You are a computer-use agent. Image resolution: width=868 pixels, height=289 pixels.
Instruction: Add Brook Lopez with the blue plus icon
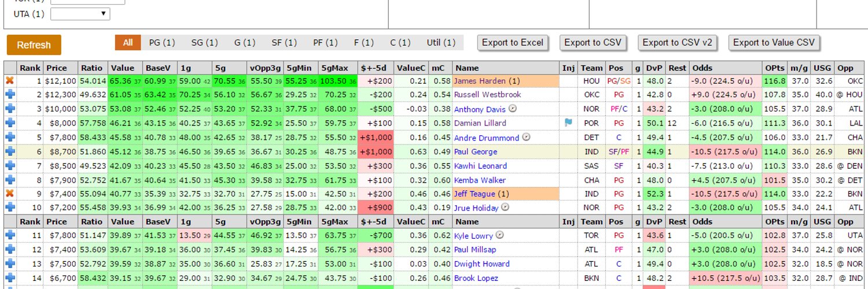[x=10, y=278]
